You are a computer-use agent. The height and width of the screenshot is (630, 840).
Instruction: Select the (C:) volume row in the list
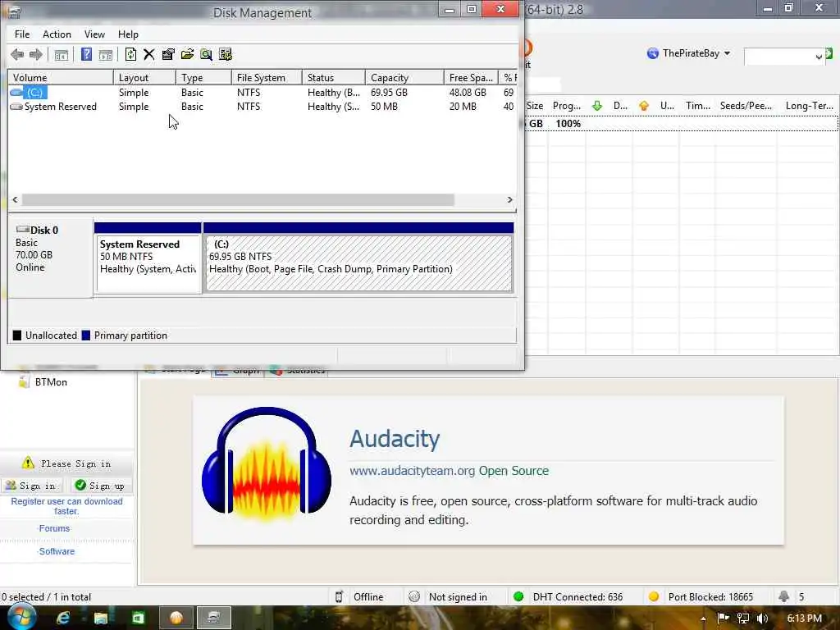pos(262,93)
